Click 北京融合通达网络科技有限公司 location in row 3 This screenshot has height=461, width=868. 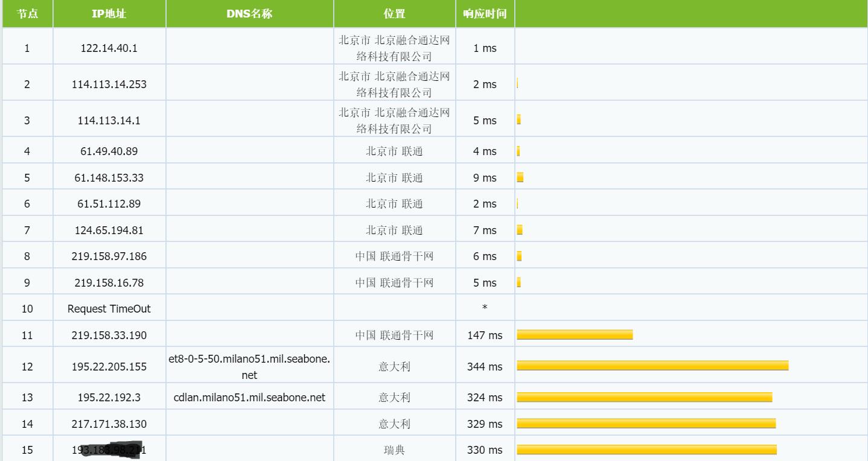tap(394, 121)
